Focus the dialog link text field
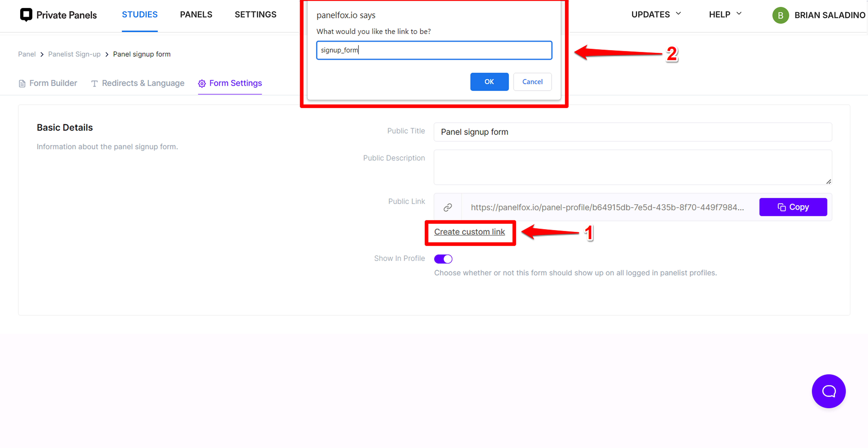Screen dimensions: 868x448 pos(434,50)
